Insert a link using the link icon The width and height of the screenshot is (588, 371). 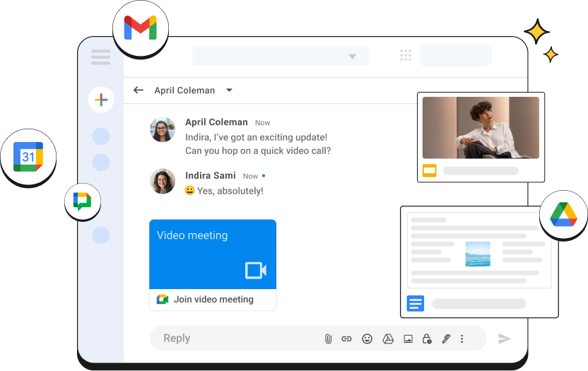346,339
